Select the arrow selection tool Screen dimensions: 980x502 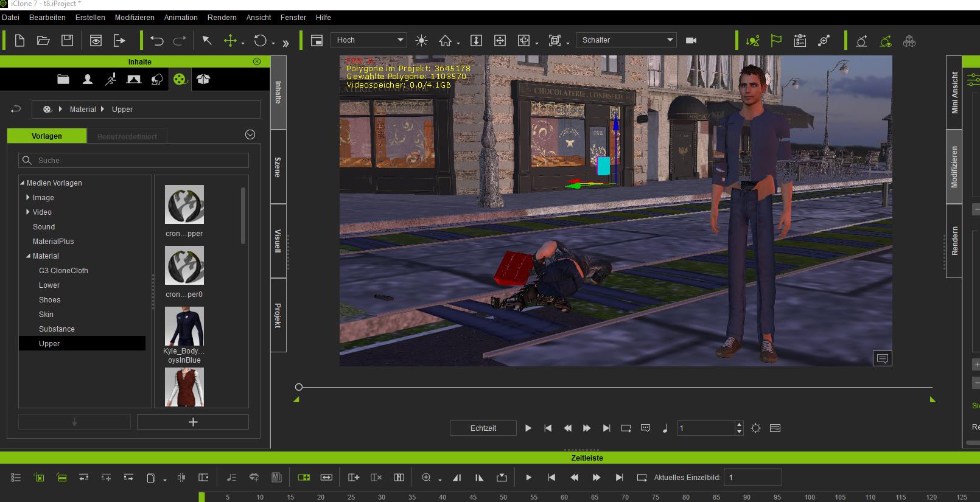point(207,41)
